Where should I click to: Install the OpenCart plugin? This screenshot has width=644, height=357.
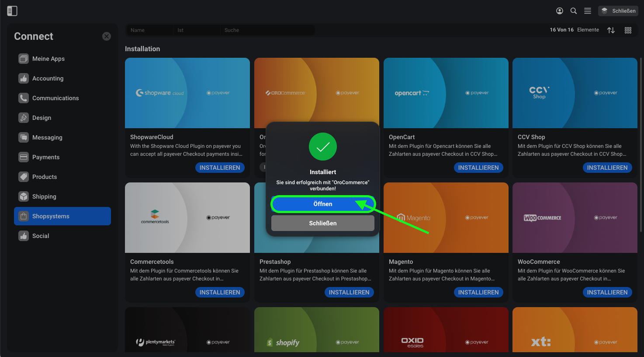click(478, 168)
